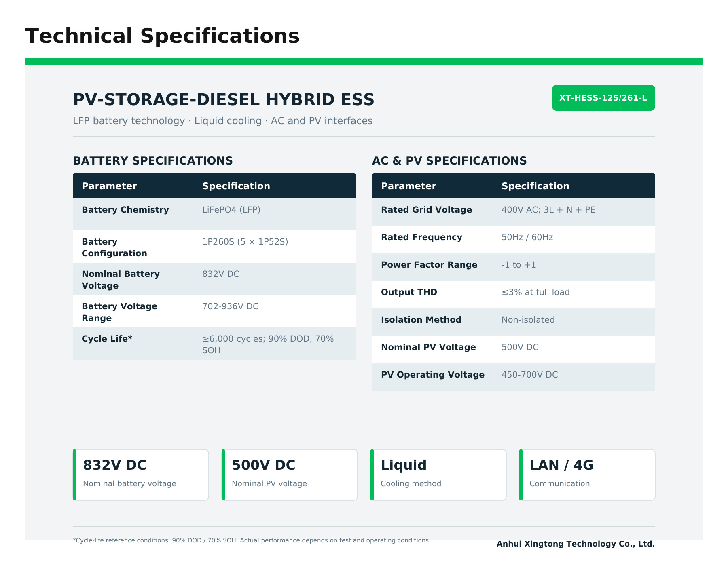Click the '-1 to +1' value
Viewport: 728px width, 574px height.
(519, 265)
